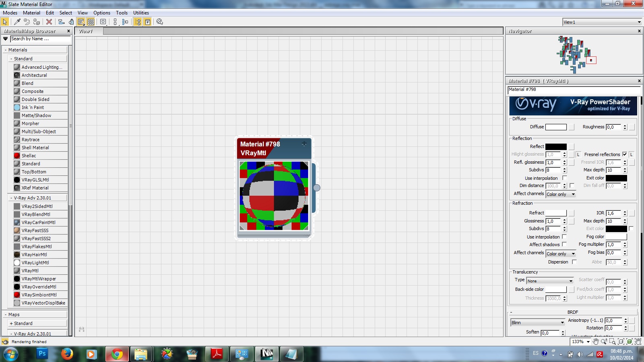Enable Dispersion checkbox
The image size is (644, 362).
(x=574, y=262)
